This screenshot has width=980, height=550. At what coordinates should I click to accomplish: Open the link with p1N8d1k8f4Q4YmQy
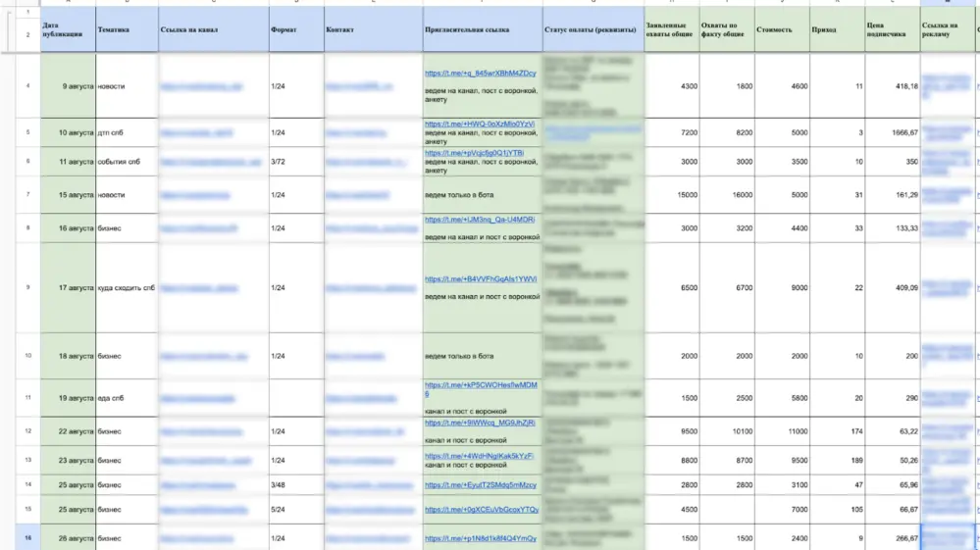coord(481,538)
